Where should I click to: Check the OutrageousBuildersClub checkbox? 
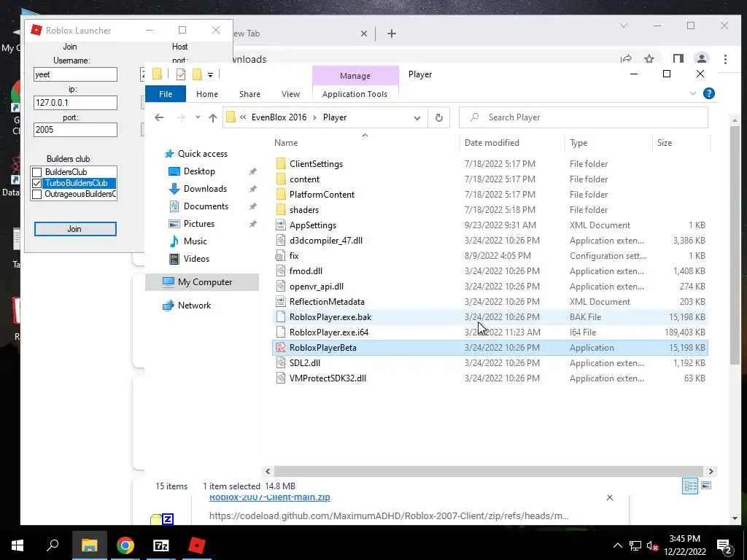(36, 194)
